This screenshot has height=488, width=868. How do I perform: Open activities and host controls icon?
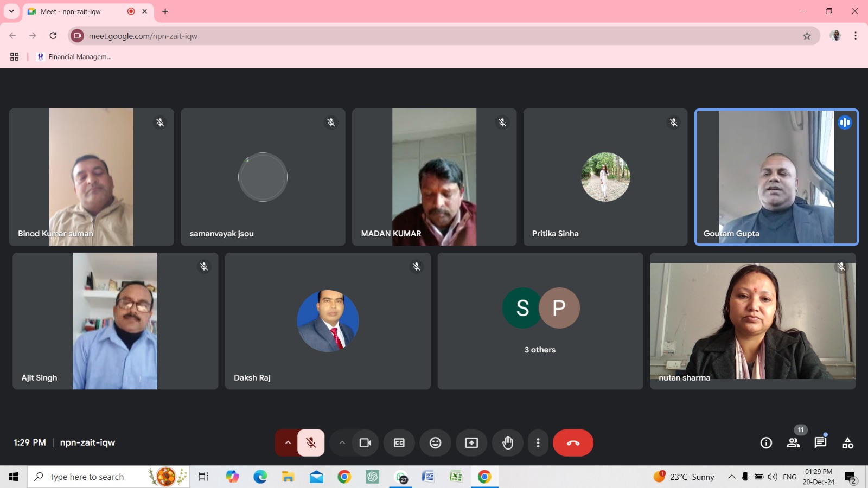point(847,443)
